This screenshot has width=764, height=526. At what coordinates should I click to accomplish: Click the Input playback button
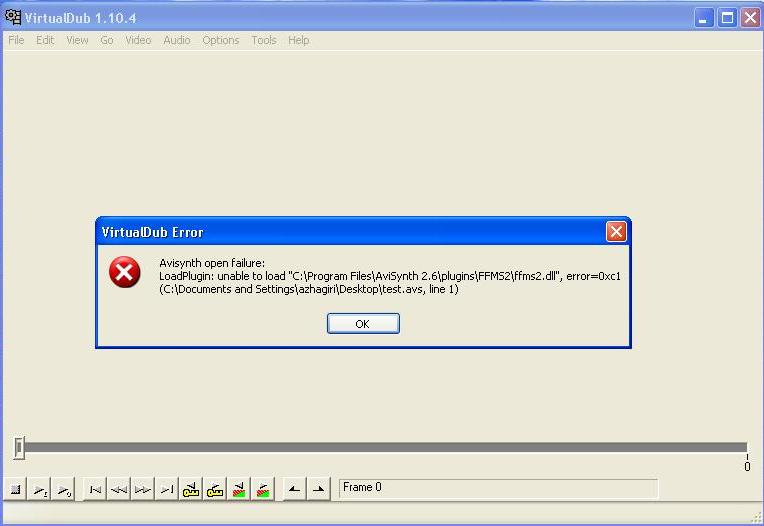(x=39, y=489)
